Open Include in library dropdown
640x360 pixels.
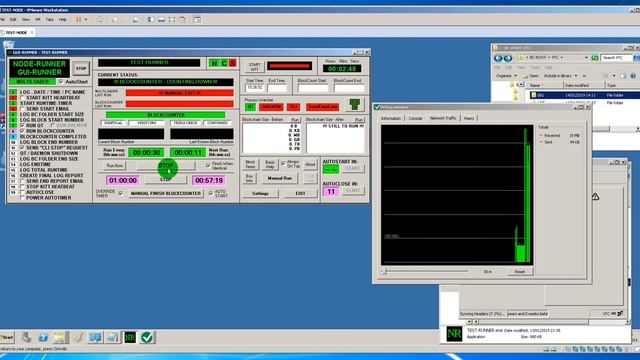tap(561, 76)
